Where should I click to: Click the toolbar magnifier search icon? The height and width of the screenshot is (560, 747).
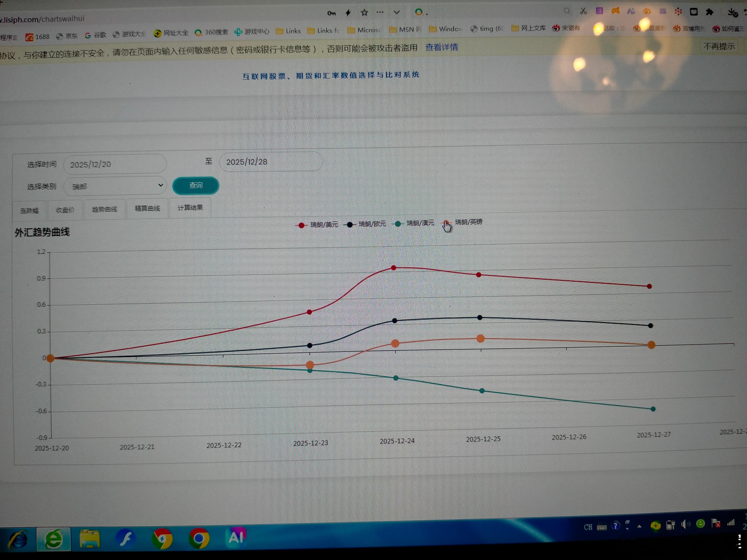click(x=567, y=11)
